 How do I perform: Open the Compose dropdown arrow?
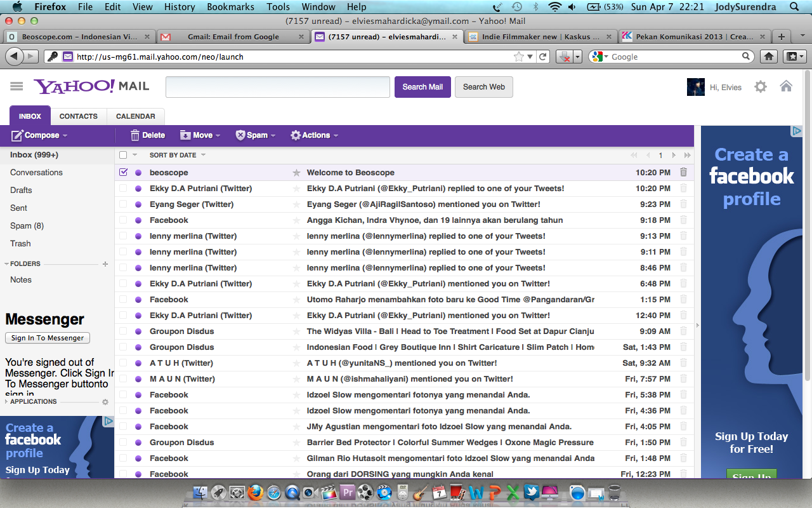[x=65, y=136]
